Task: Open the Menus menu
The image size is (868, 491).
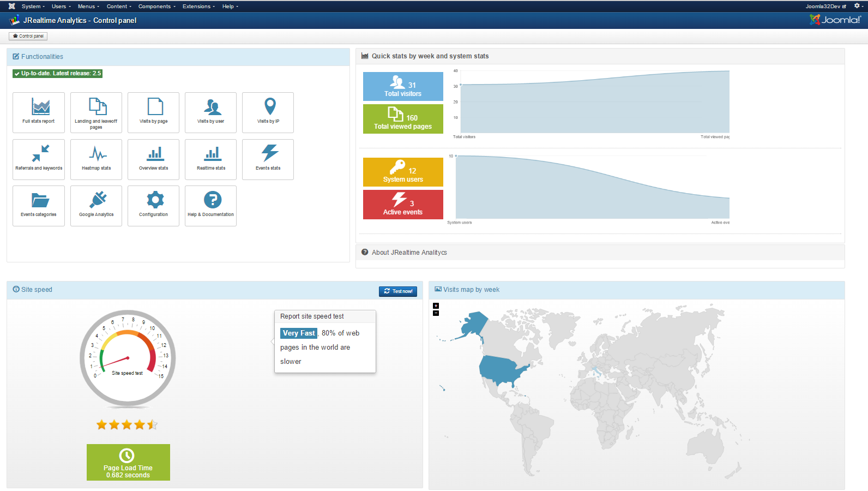Action: 88,7
